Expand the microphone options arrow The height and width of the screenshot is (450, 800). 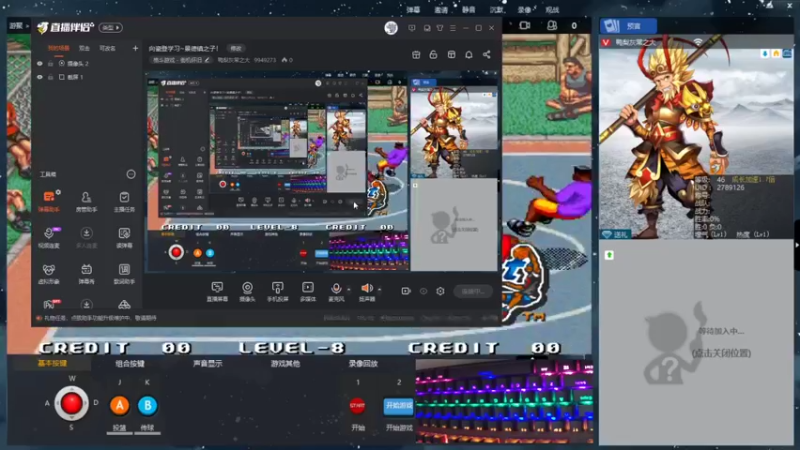(348, 289)
